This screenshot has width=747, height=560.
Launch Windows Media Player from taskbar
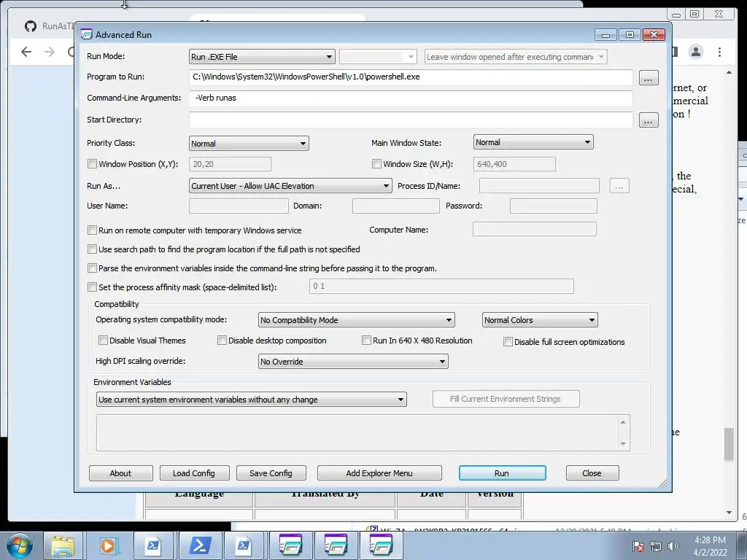point(108,546)
